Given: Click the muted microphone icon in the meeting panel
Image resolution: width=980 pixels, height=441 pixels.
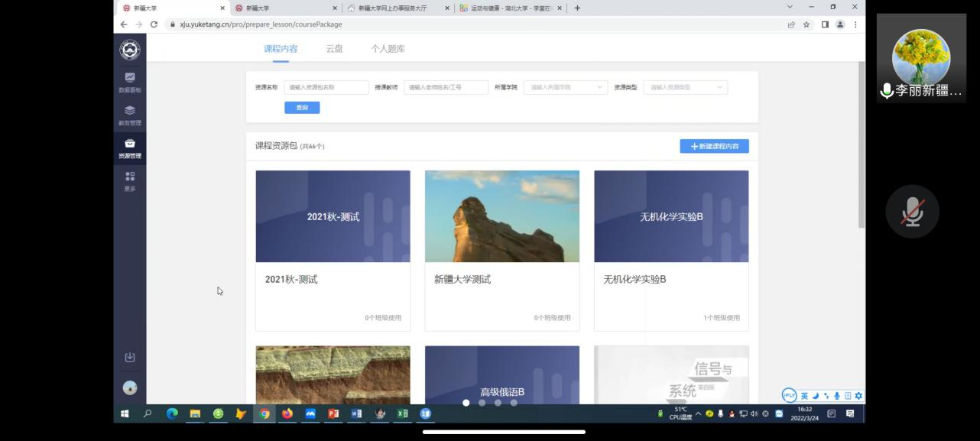Looking at the screenshot, I should [912, 212].
